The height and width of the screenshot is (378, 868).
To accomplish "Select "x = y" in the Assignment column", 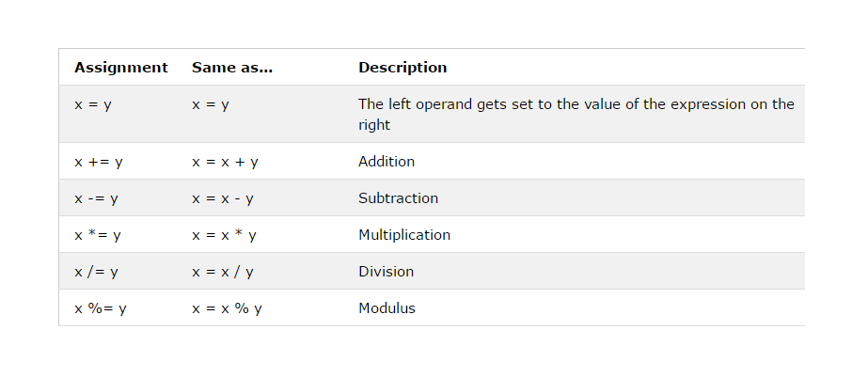I will click(x=93, y=104).
